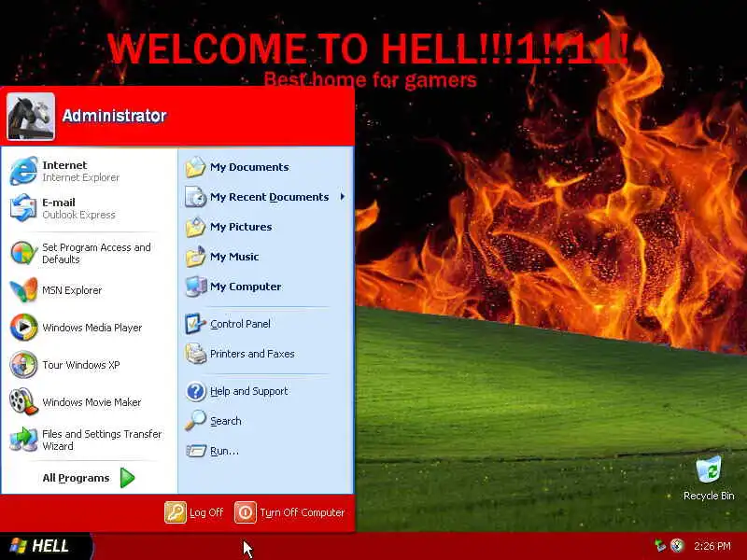Click the Administrator user name
747x560 pixels.
click(x=114, y=116)
